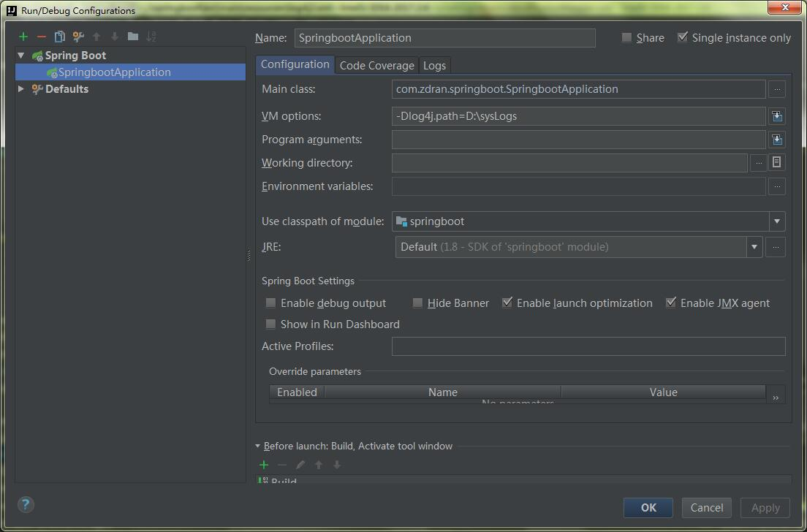
Task: Switch to the Code Coverage tab
Action: (x=376, y=65)
